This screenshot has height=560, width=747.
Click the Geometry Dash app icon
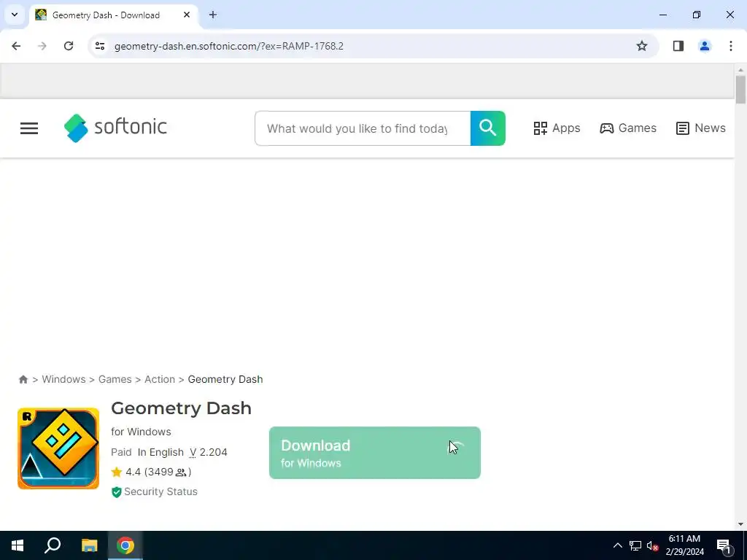pyautogui.click(x=58, y=448)
